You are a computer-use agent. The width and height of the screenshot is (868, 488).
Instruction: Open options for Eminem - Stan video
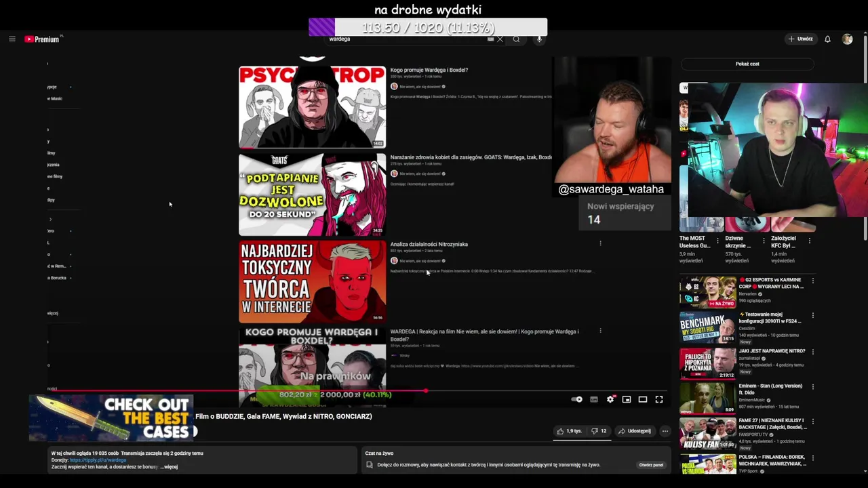click(812, 386)
